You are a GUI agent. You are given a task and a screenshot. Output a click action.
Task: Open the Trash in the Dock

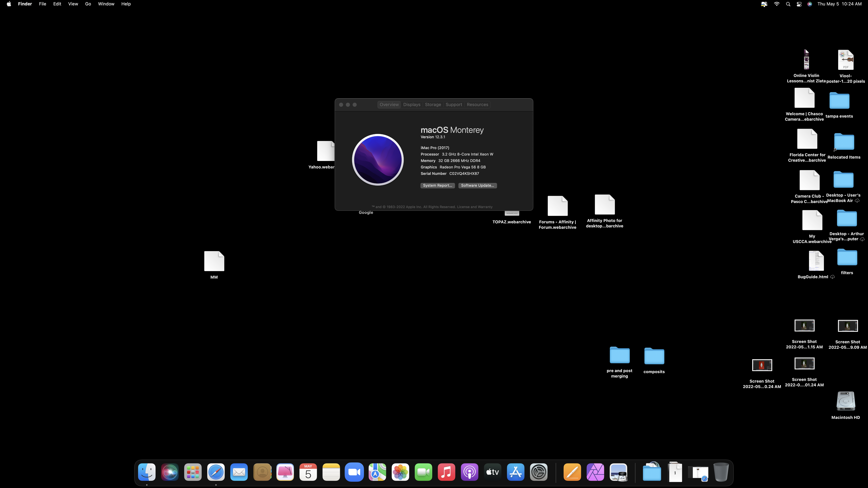(721, 472)
